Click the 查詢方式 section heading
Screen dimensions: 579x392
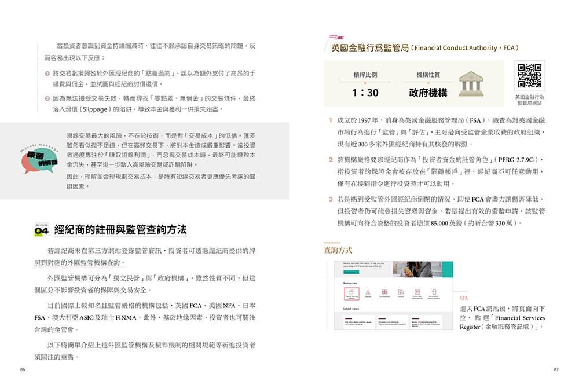point(338,250)
